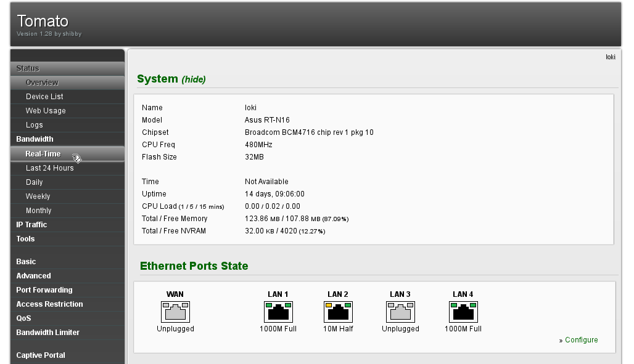
Task: Open Tools section
Action: tap(67, 239)
